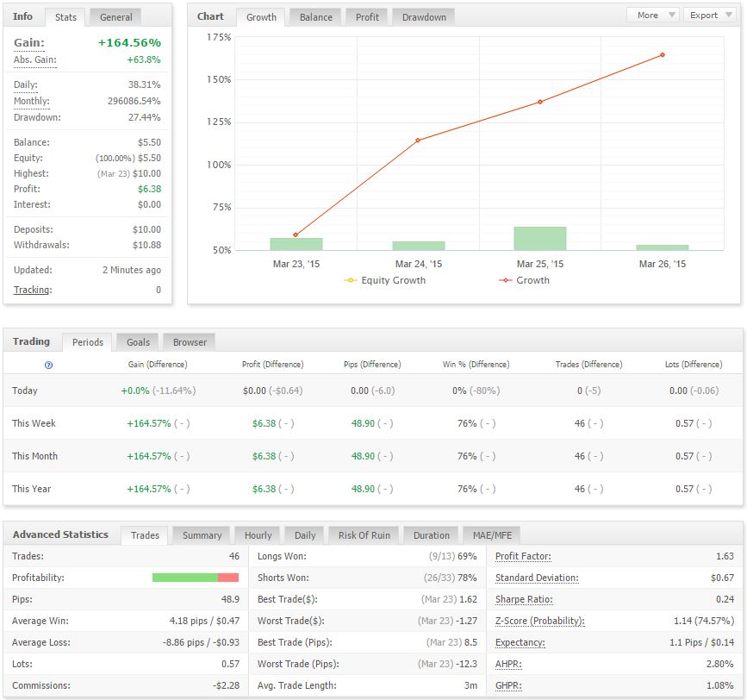This screenshot has height=700, width=747.
Task: Click the Monthly label
Action: point(31,101)
